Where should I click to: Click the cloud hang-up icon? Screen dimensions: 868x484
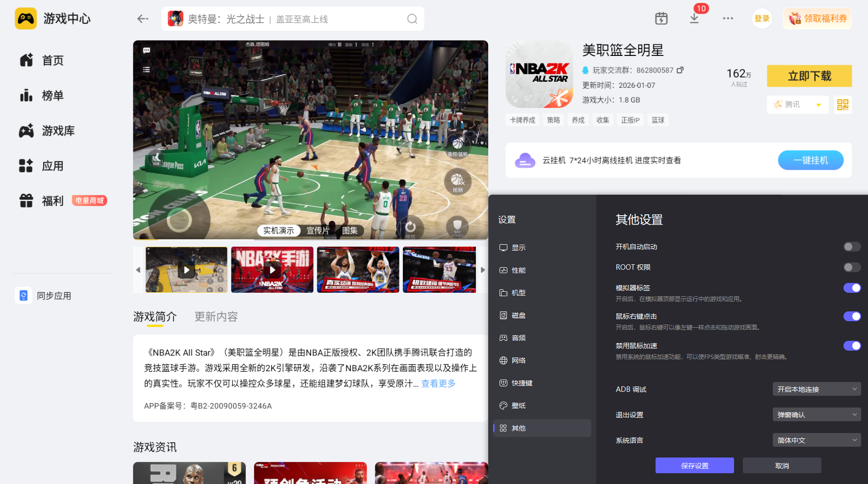525,160
